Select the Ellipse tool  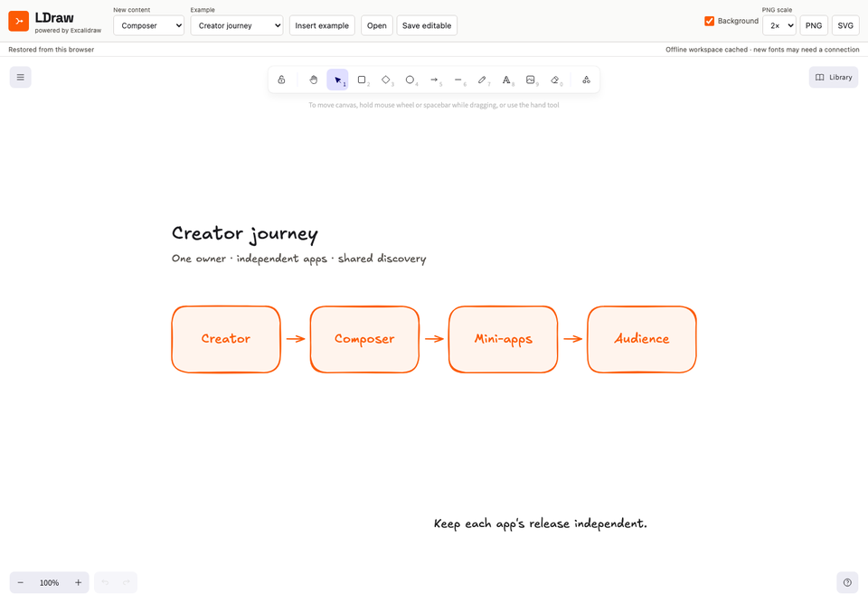tap(410, 80)
